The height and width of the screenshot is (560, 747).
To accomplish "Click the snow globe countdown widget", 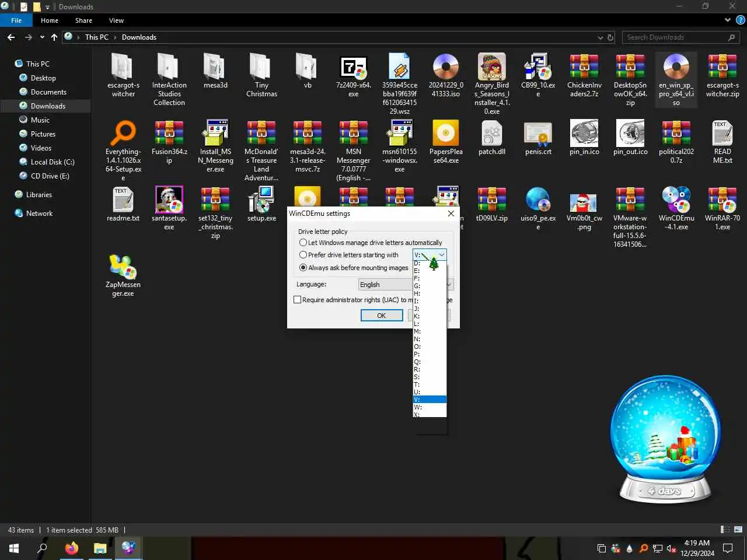I will pos(665,439).
